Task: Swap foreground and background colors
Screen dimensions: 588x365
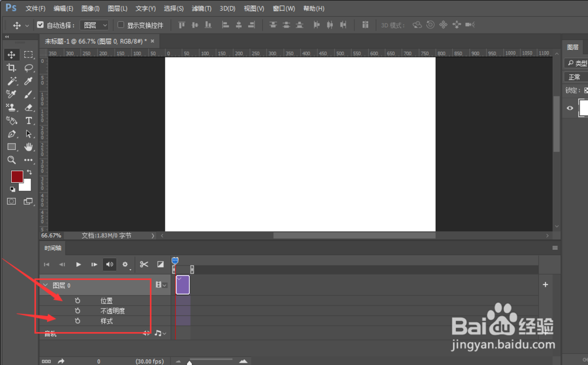Action: point(29,172)
